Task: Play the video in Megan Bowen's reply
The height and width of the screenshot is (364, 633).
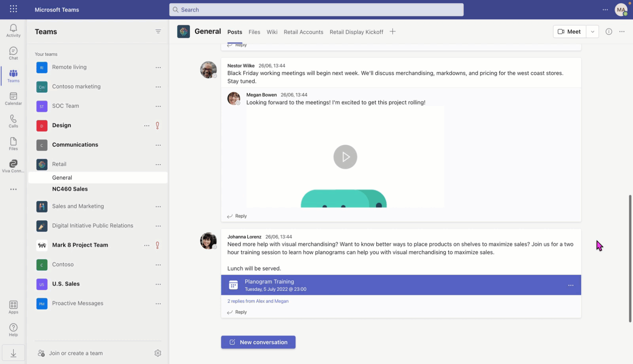Action: (345, 157)
